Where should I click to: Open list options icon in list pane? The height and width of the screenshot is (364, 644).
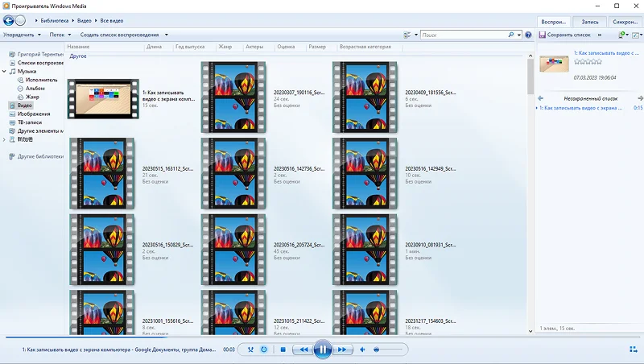pyautogui.click(x=623, y=35)
